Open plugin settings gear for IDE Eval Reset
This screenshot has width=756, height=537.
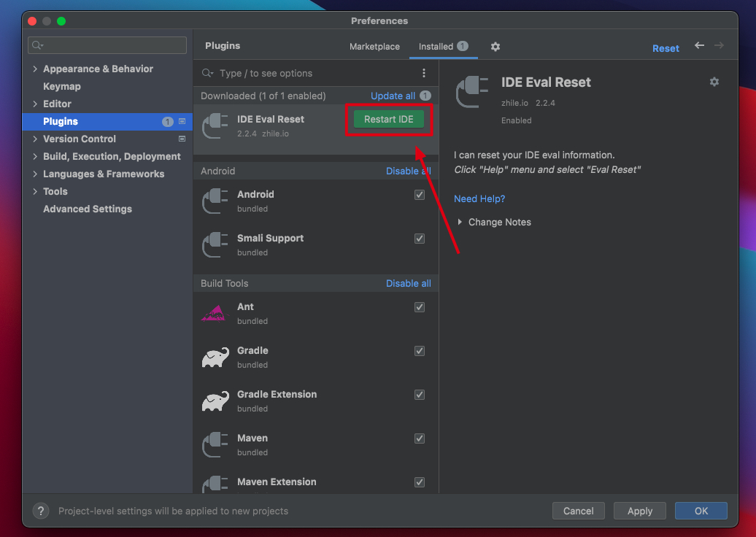tap(714, 82)
